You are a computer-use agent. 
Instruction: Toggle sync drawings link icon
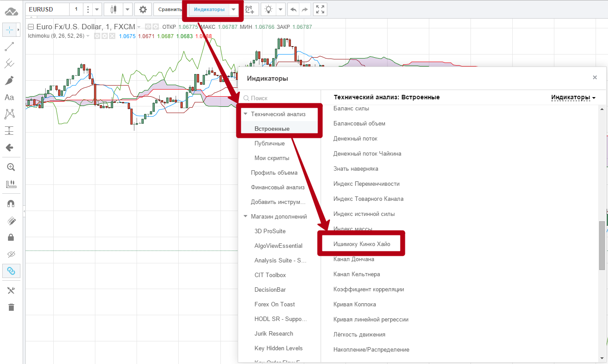click(x=11, y=271)
